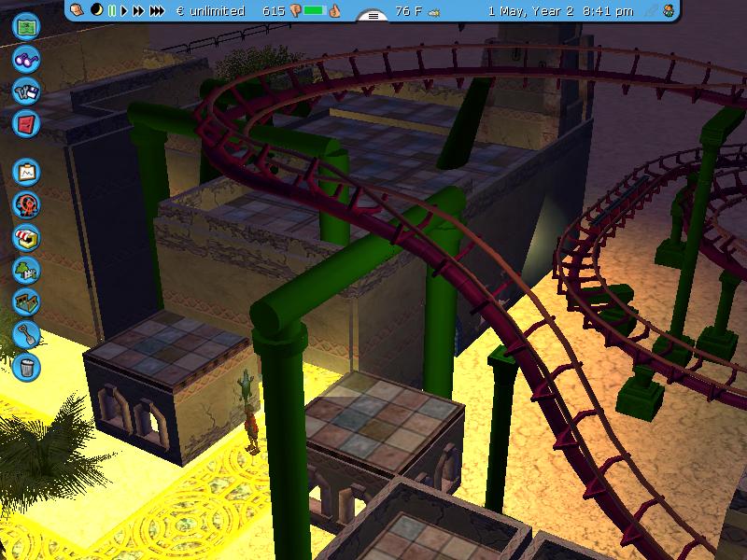Select the guest standing by the building
This screenshot has width=747, height=560.
[x=251, y=429]
